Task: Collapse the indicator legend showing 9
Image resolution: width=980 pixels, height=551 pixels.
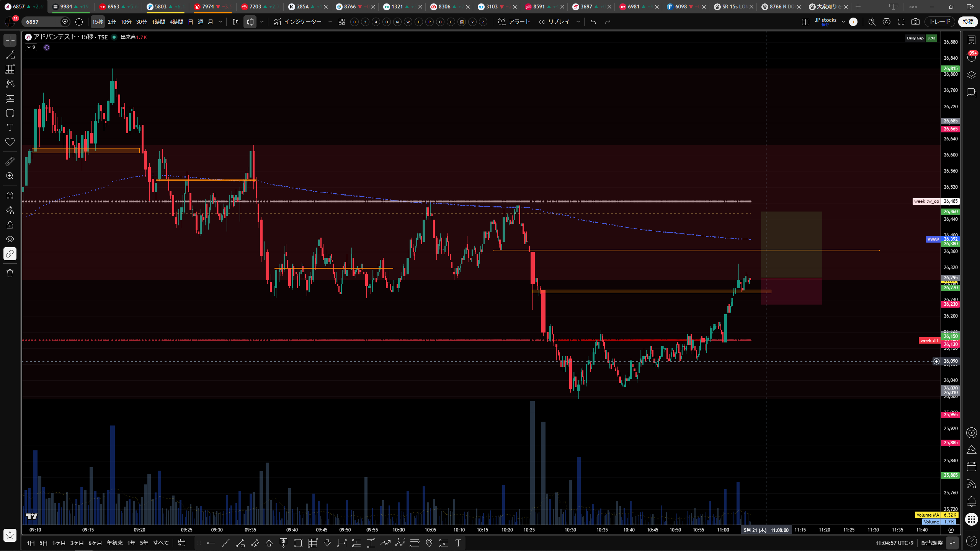Action: point(31,47)
